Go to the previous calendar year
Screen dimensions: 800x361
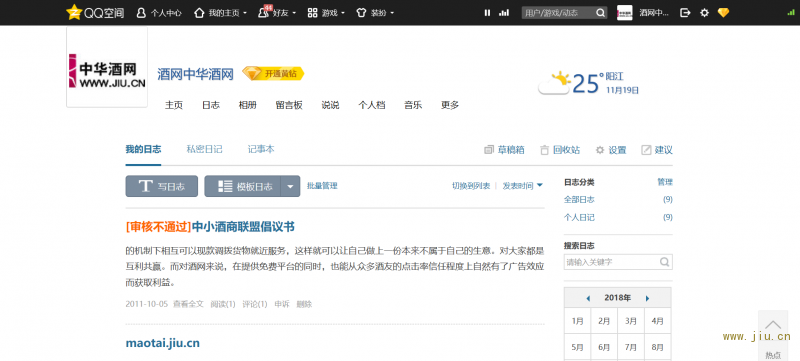(x=588, y=298)
